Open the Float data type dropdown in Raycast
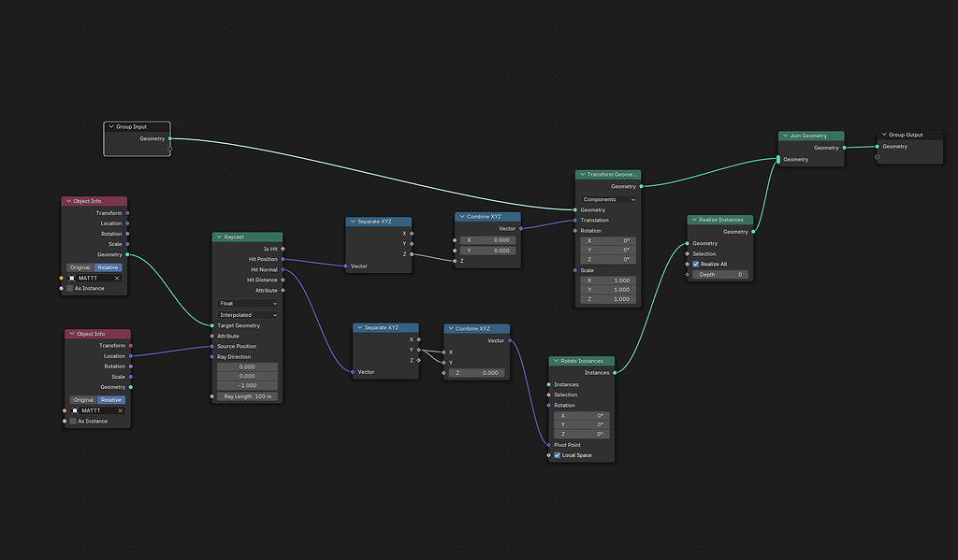This screenshot has width=958, height=560. (x=247, y=304)
